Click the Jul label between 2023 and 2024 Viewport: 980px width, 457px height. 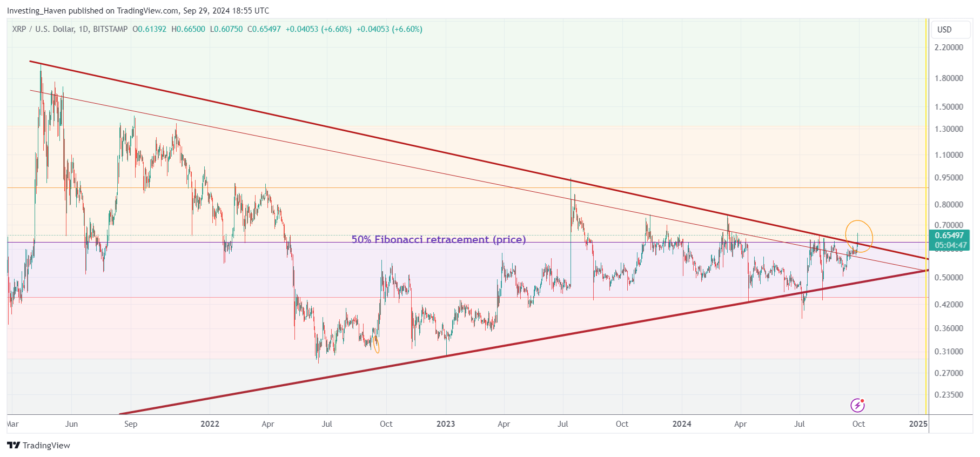[563, 424]
